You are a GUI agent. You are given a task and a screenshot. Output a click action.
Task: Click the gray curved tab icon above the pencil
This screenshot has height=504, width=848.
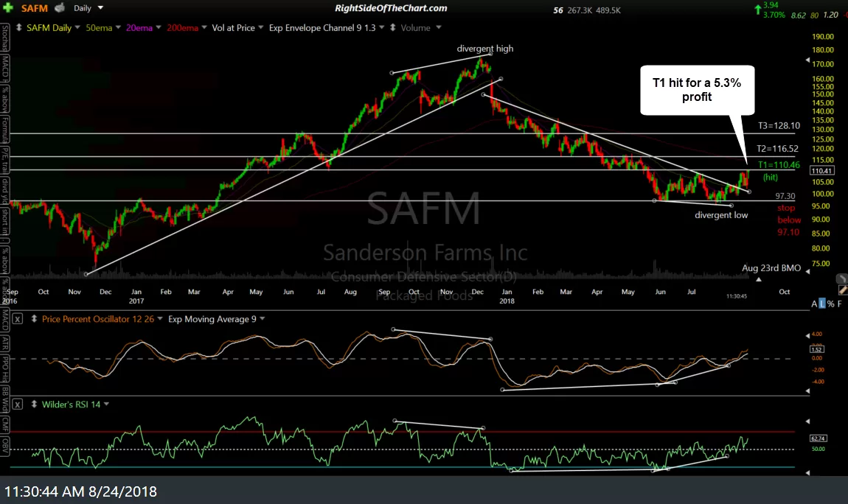pos(841,279)
